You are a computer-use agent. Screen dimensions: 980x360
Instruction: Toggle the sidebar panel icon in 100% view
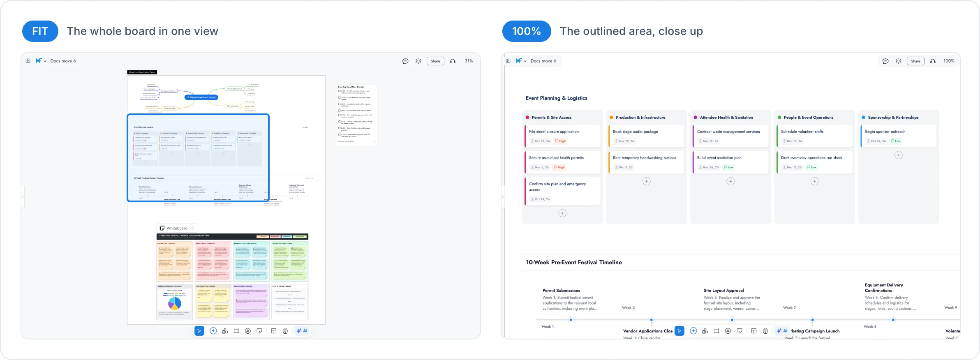(508, 61)
